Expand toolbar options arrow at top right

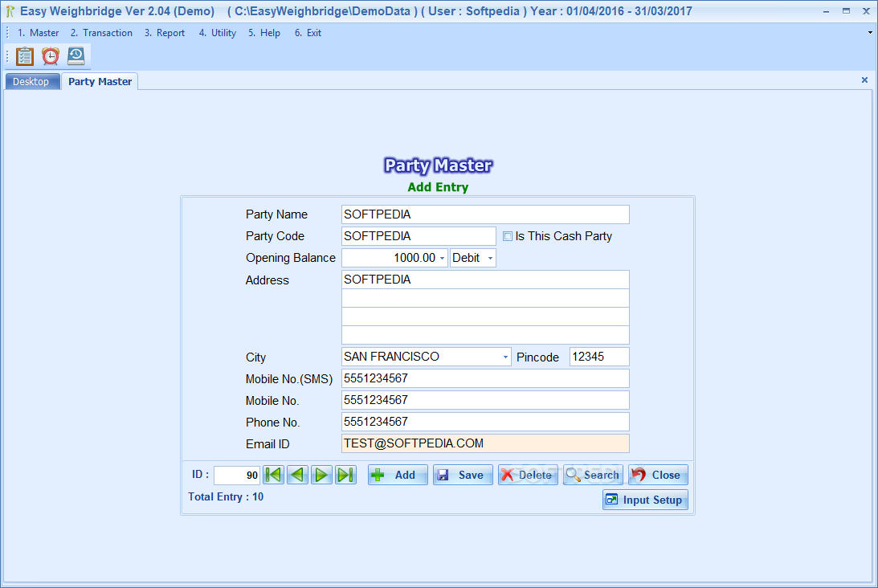coord(870,32)
